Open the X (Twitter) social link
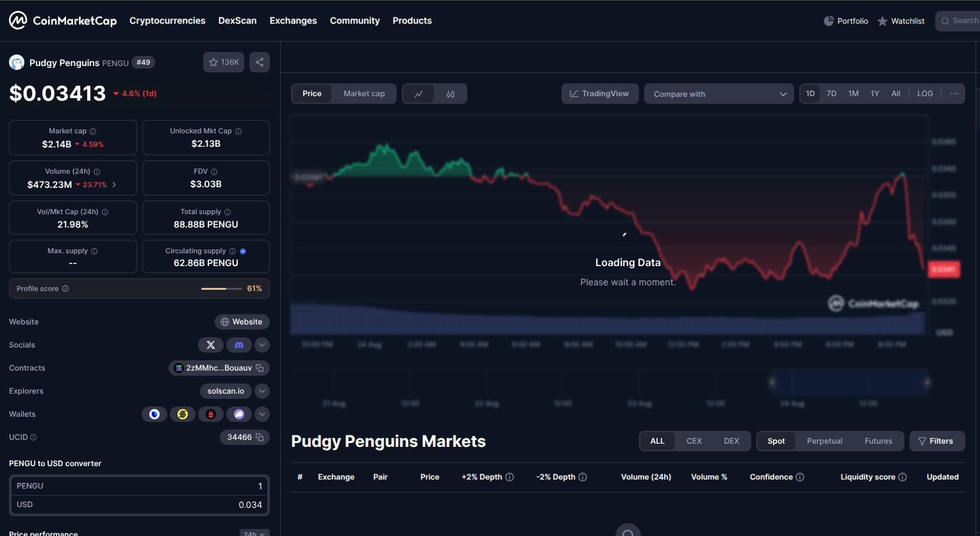 click(211, 345)
